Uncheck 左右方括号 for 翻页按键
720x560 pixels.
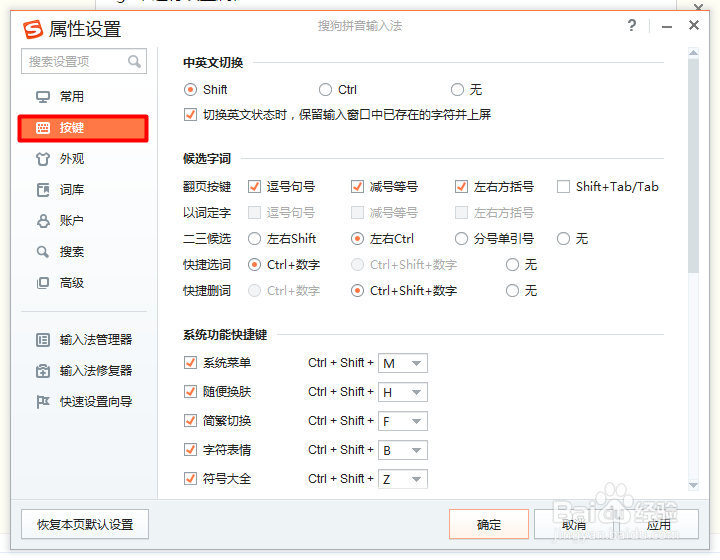click(461, 187)
